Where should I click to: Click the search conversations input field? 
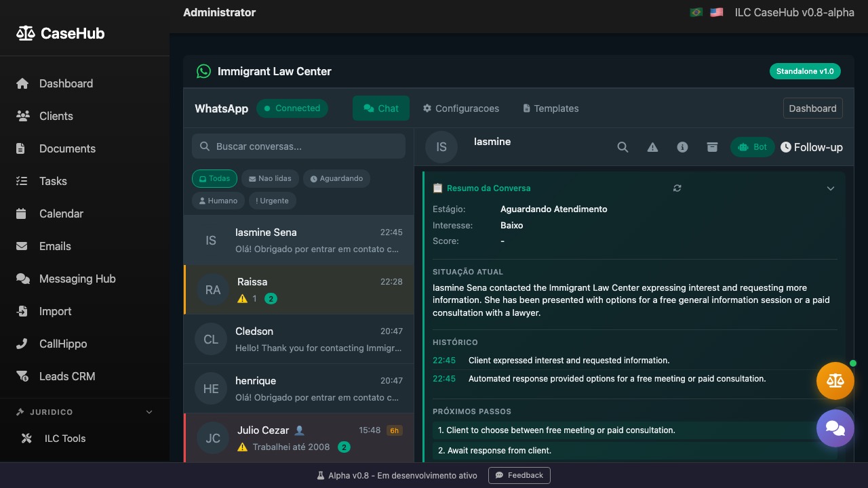pyautogui.click(x=298, y=146)
